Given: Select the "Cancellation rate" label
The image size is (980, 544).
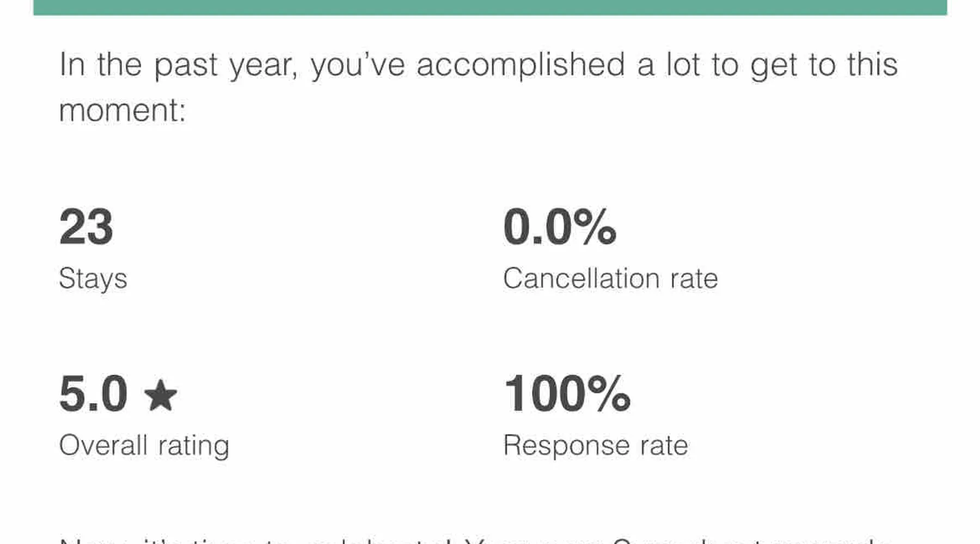Looking at the screenshot, I should point(610,279).
